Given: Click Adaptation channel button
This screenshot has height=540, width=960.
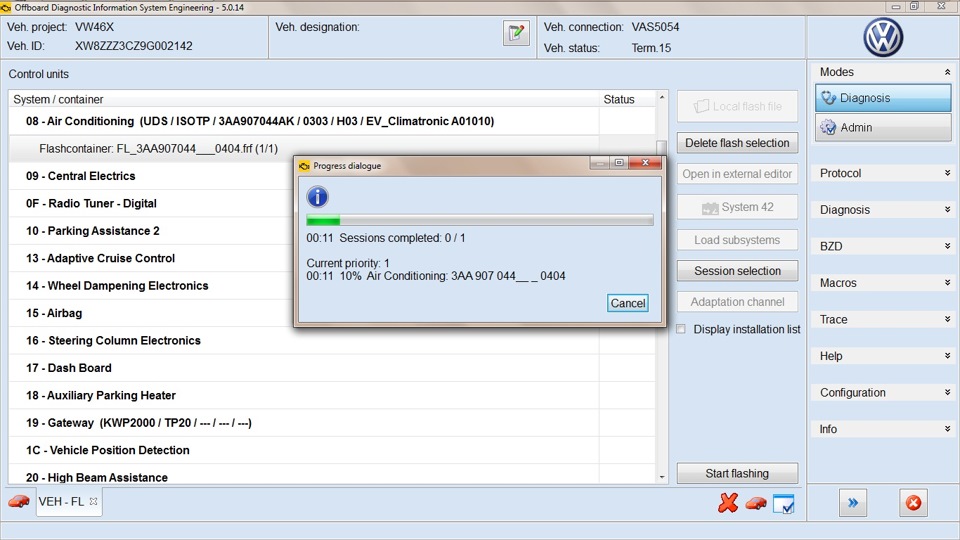Looking at the screenshot, I should coord(737,302).
